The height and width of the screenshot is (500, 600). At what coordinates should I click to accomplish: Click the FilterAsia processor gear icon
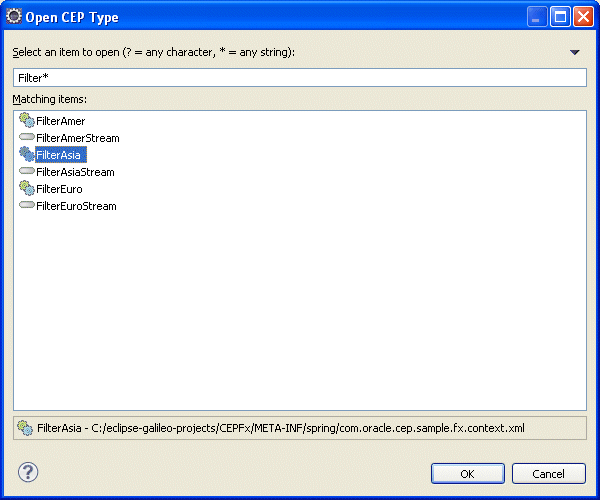click(27, 154)
